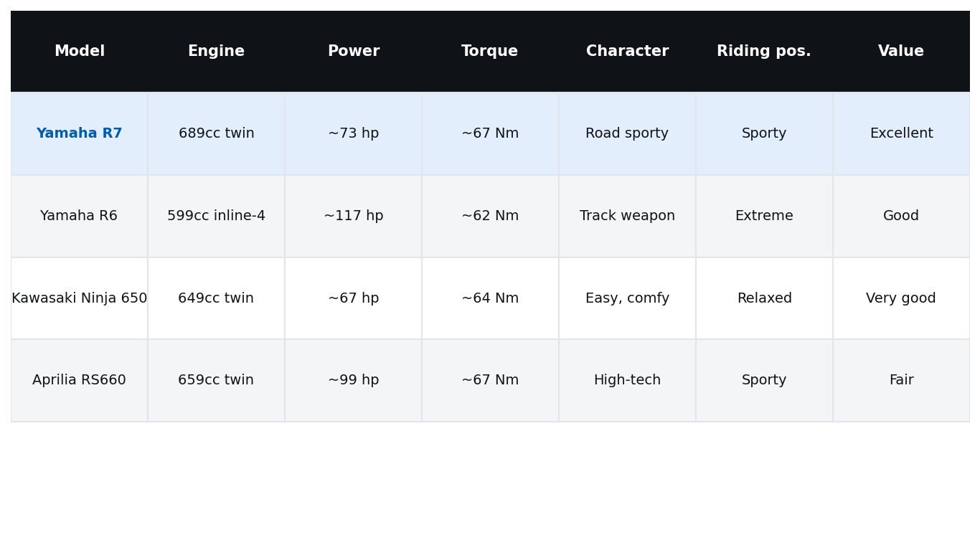Viewport: 980px width, 535px height.
Task: Click the Character column header
Action: (x=627, y=52)
